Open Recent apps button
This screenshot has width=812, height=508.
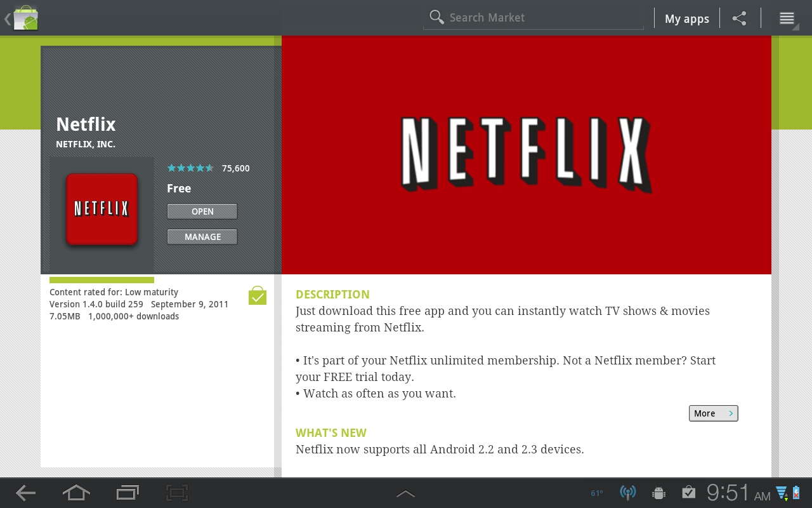coord(128,493)
